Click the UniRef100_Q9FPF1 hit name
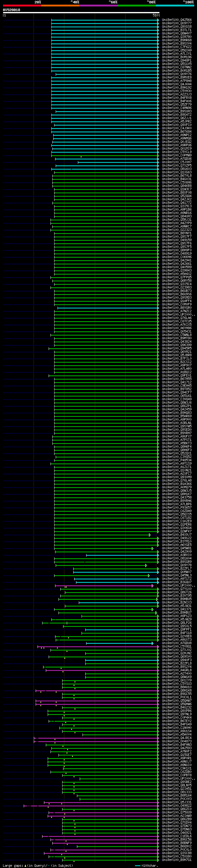The width and height of the screenshot is (197, 868). 176,629
